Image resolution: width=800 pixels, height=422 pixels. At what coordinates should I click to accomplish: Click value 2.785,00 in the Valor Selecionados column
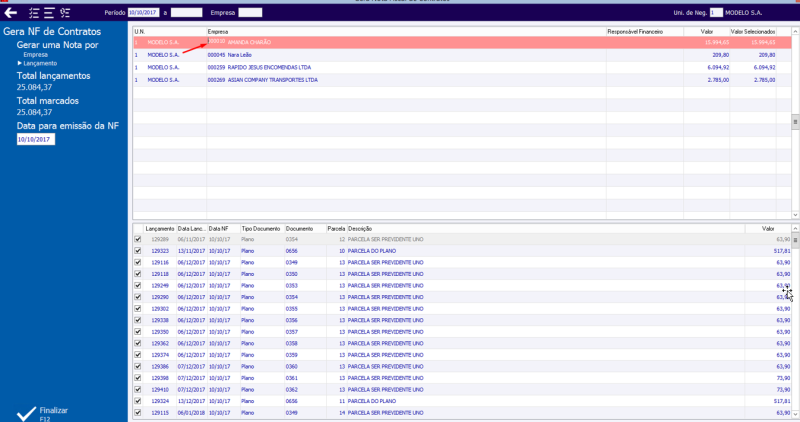tap(764, 80)
